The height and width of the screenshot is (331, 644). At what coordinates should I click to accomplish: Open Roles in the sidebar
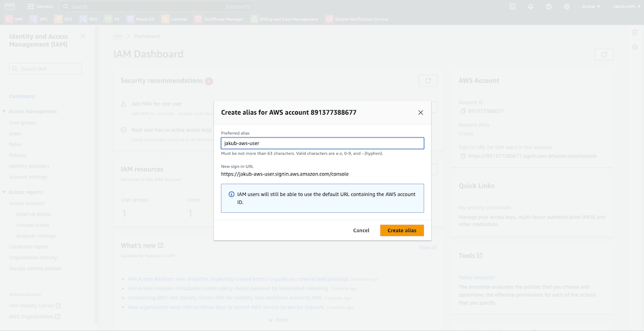pyautogui.click(x=15, y=144)
